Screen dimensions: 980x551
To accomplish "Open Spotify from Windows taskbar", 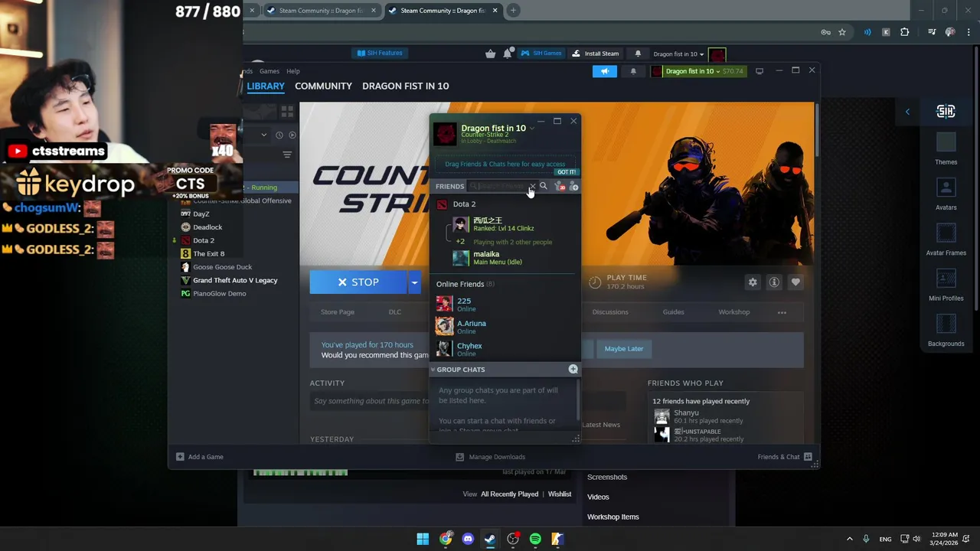I will (535, 539).
